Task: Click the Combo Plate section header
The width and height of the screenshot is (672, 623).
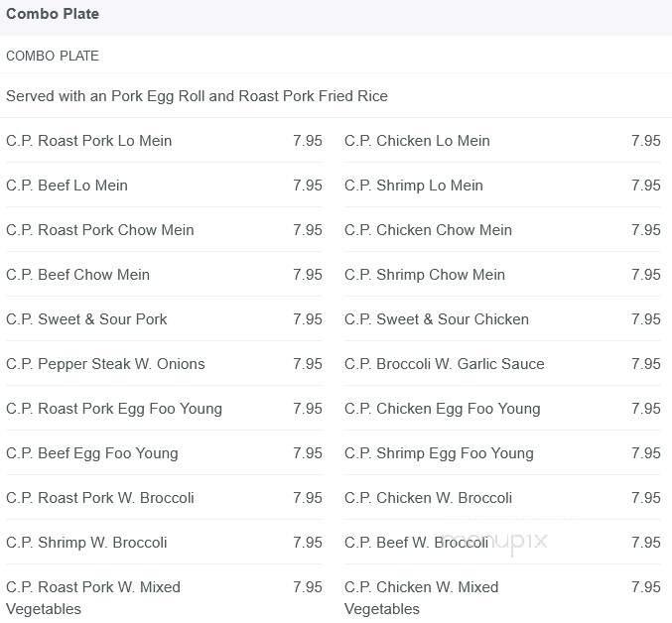Action: pyautogui.click(x=53, y=14)
